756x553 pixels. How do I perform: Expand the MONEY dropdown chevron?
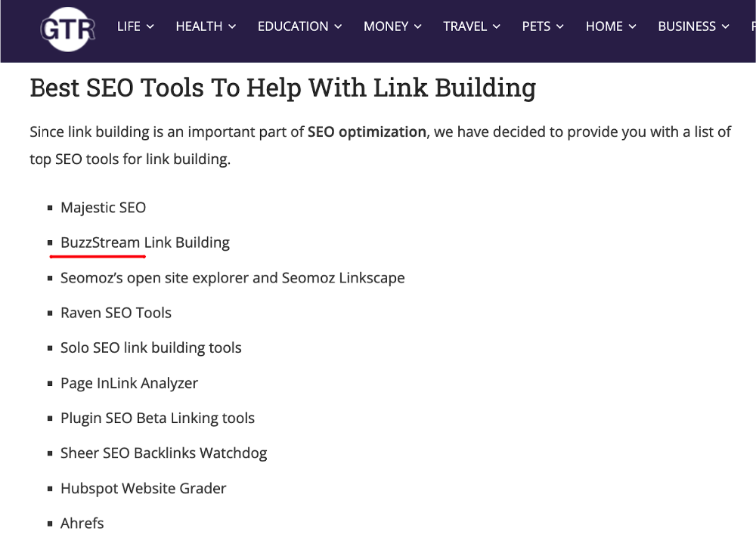click(418, 26)
